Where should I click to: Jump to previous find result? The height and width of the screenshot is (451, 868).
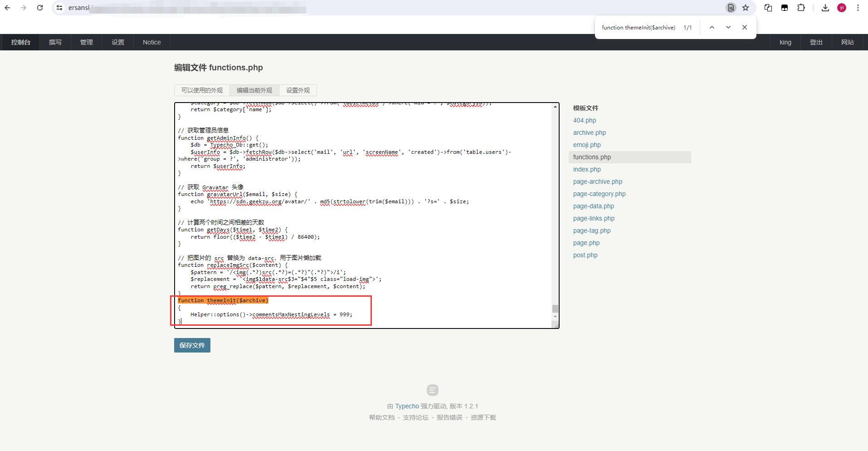tap(712, 27)
